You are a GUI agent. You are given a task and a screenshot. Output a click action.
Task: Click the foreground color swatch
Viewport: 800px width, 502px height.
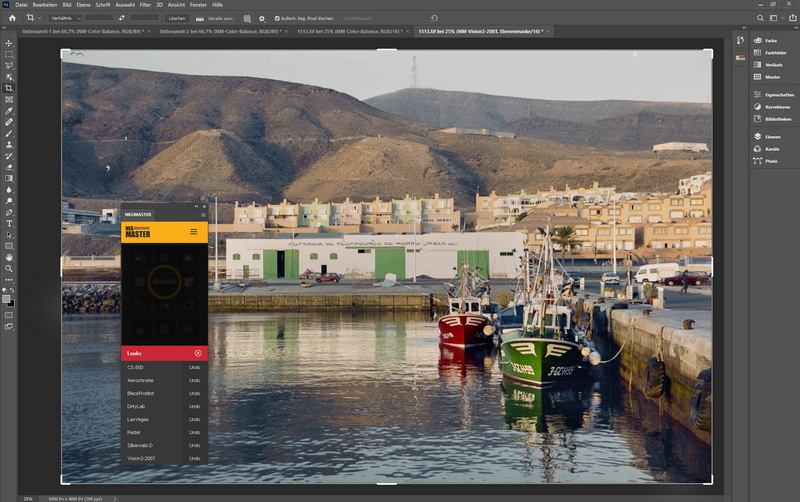click(x=6, y=298)
